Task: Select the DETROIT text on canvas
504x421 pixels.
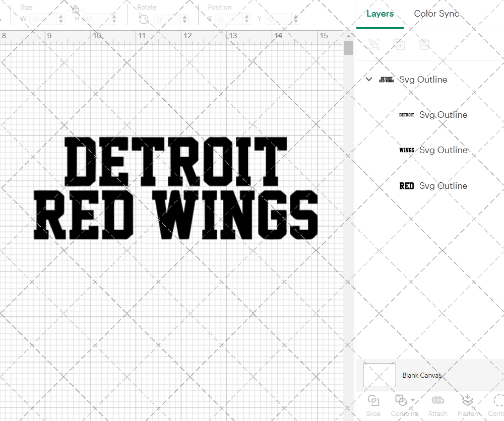Action: [x=175, y=162]
